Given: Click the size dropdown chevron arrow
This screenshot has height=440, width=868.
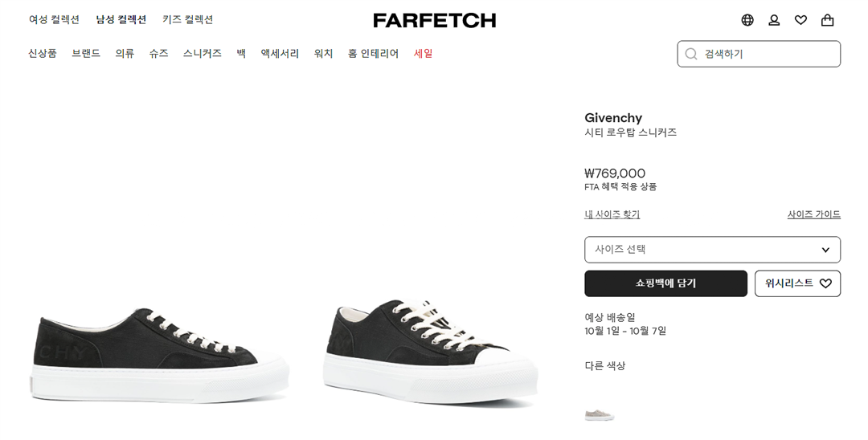Looking at the screenshot, I should point(825,250).
